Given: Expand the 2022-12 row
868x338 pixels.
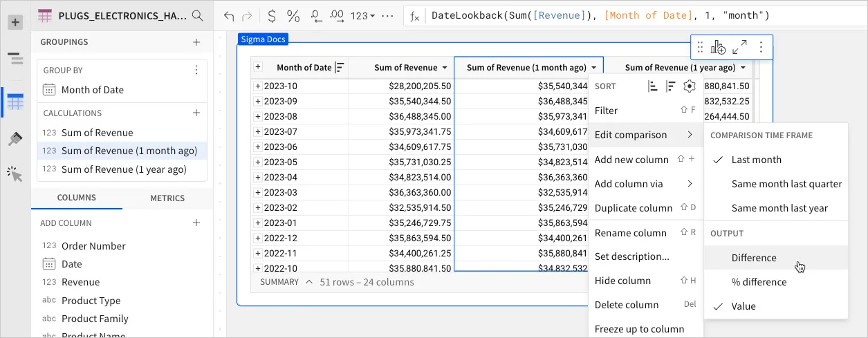Looking at the screenshot, I should click(258, 238).
